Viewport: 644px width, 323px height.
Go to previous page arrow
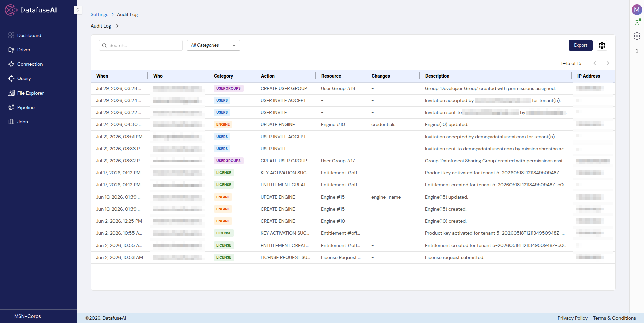[x=595, y=63]
